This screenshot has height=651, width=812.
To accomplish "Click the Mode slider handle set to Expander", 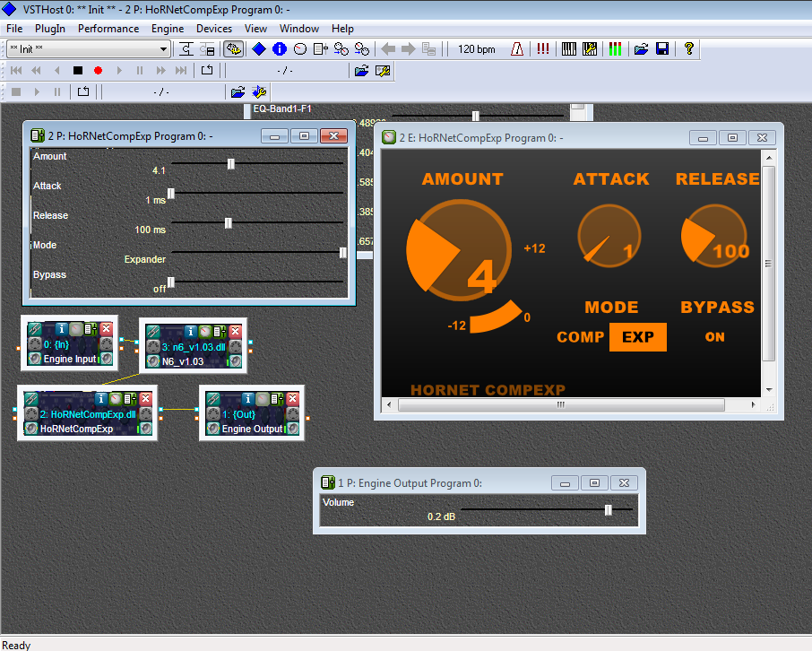I will [343, 252].
